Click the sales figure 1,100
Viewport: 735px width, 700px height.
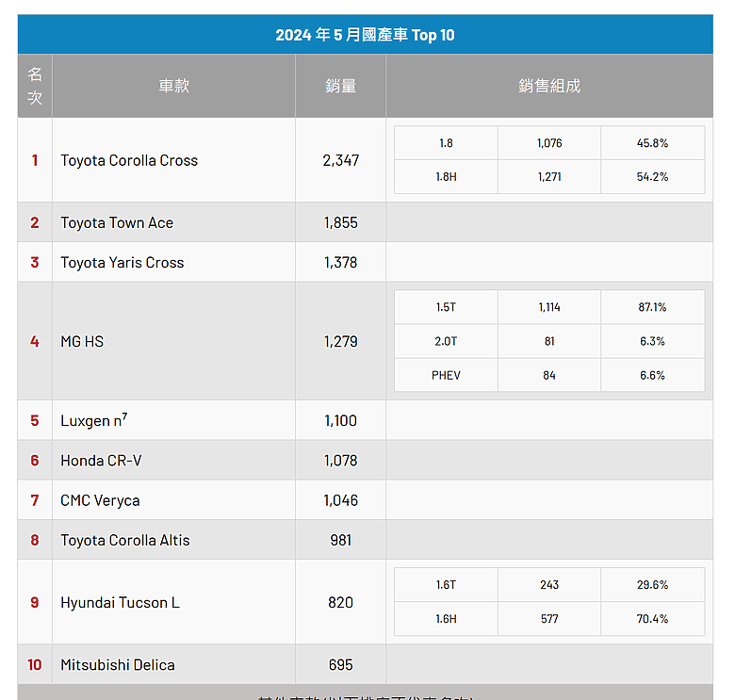(x=341, y=421)
